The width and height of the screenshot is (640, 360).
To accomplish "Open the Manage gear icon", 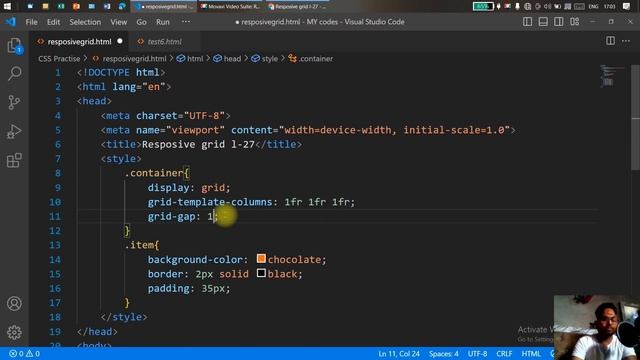I will coord(14,333).
